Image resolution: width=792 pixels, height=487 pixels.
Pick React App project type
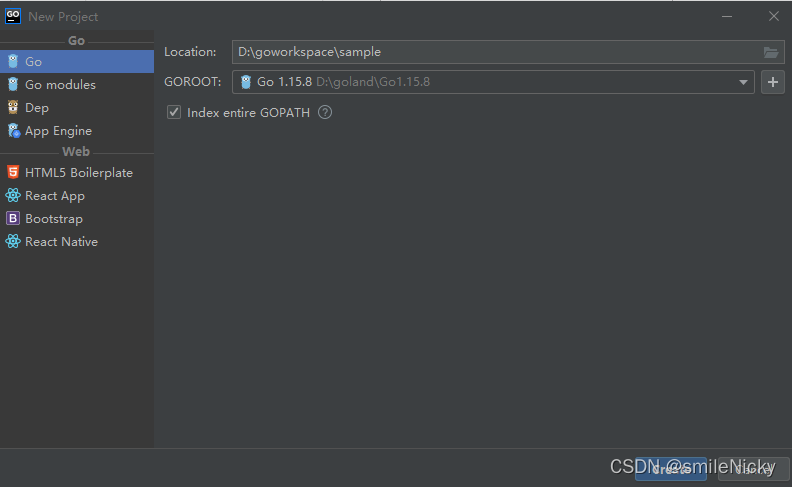coord(77,196)
